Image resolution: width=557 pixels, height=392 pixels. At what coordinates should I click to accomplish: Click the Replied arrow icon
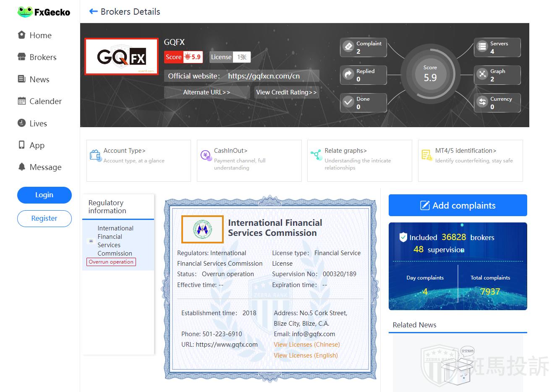click(348, 74)
